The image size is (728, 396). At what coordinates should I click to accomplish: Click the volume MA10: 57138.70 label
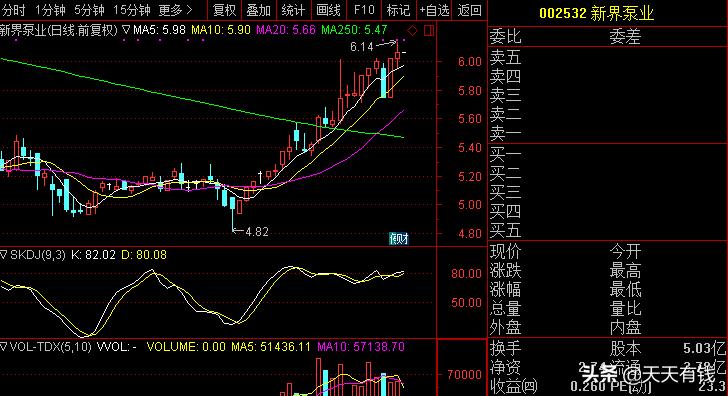pos(361,346)
